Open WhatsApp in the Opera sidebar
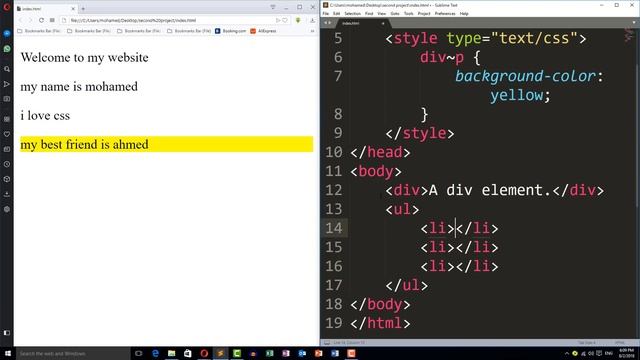 click(7, 49)
